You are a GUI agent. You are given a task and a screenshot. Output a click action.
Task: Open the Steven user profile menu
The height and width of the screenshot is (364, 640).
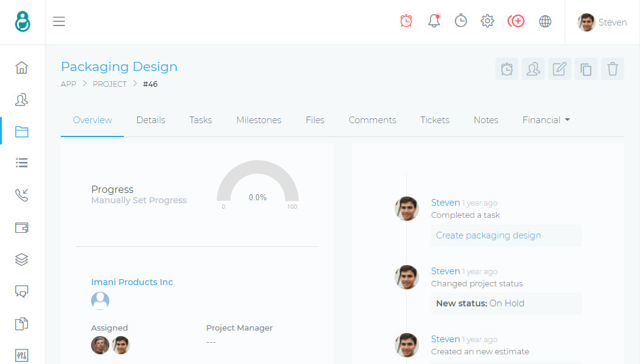point(602,22)
